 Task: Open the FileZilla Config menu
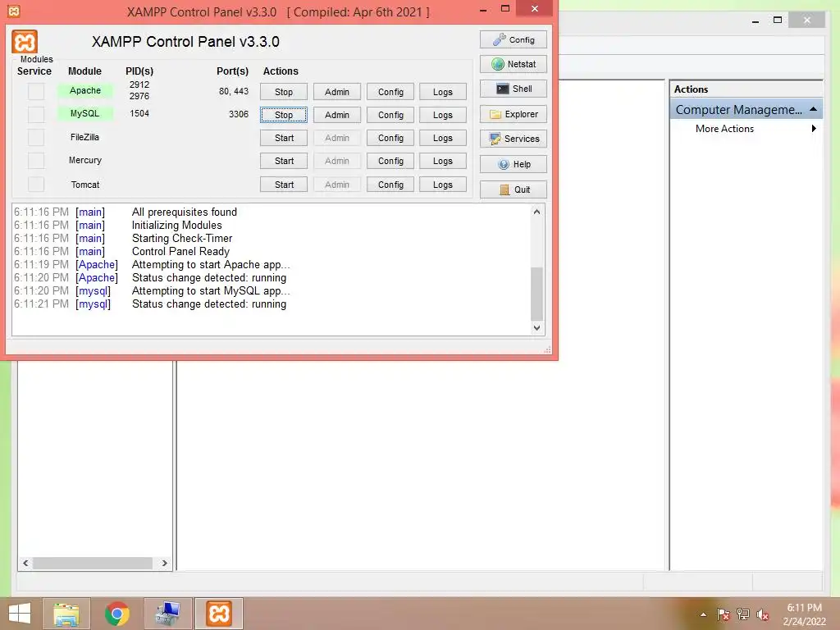pos(390,138)
